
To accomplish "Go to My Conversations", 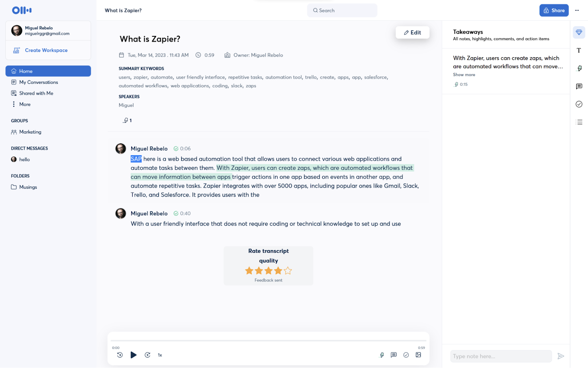I will [38, 82].
